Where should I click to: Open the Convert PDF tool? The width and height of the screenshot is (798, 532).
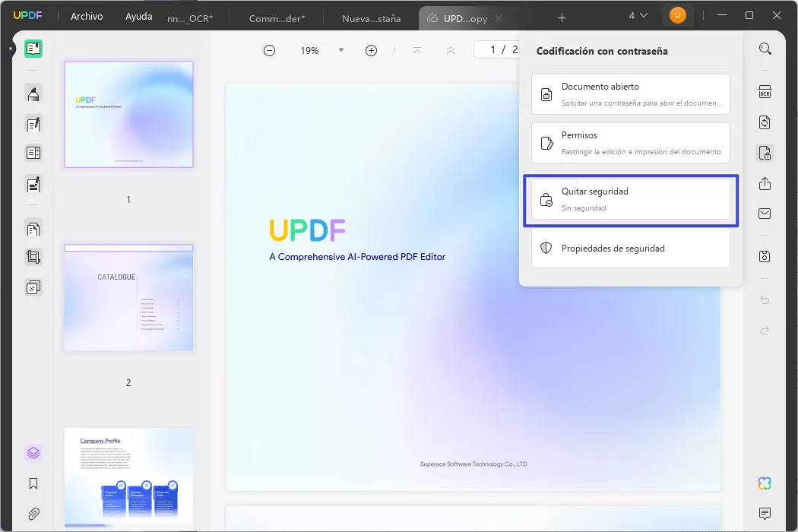(x=765, y=122)
